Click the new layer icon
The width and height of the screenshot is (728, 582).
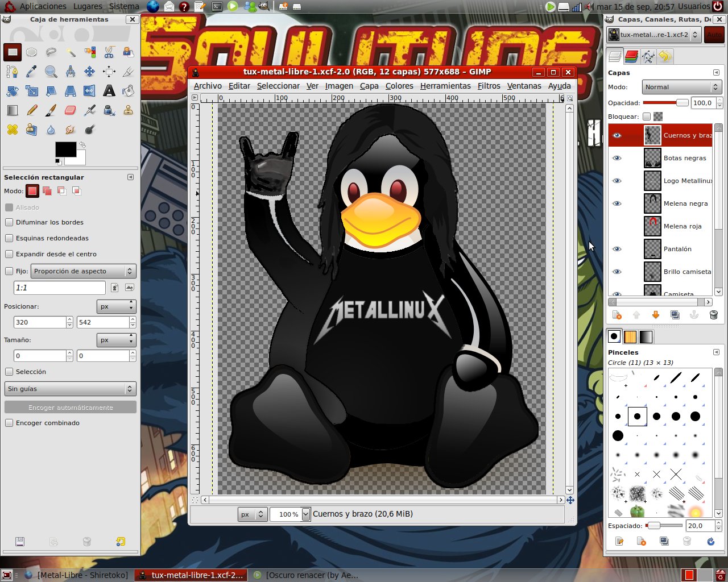(617, 315)
